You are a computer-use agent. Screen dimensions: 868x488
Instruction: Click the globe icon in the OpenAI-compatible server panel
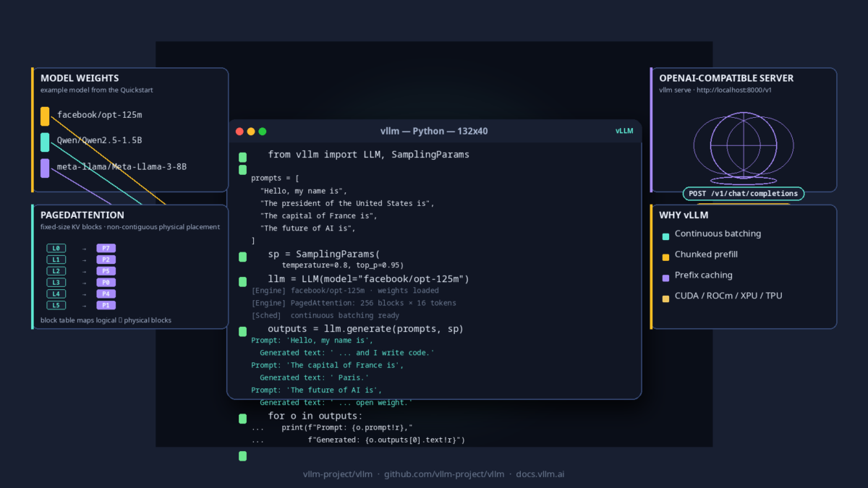click(x=744, y=147)
